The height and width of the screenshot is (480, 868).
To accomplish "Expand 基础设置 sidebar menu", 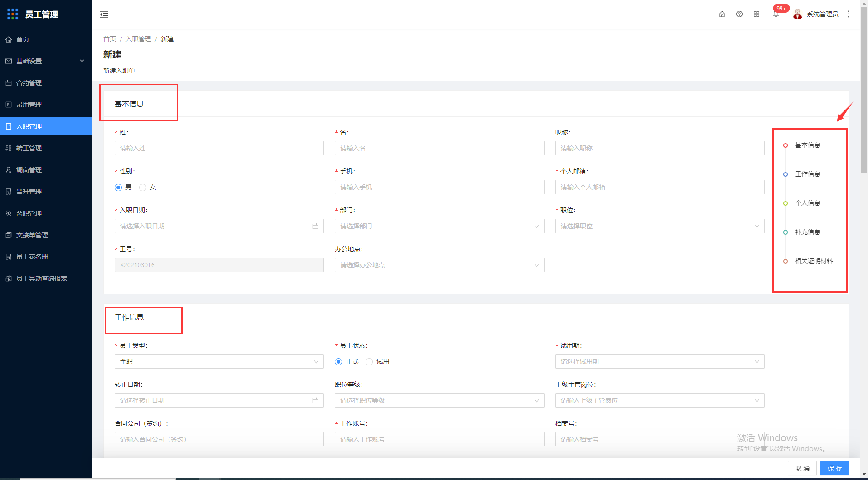I will tap(46, 61).
